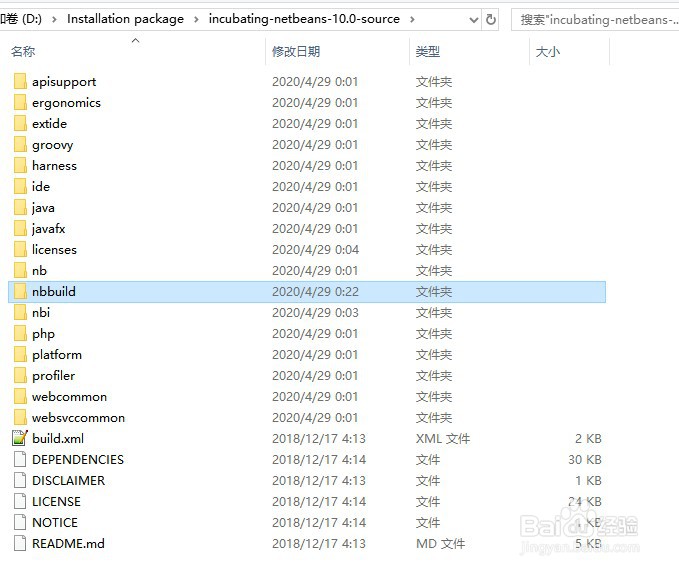
Task: Click the 2020/4/29 0:22 date of nbbuild
Action: coord(315,291)
